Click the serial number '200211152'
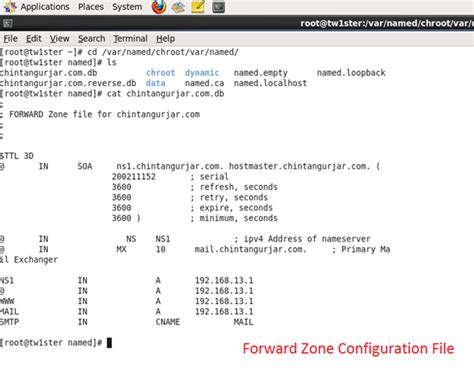 (x=134, y=177)
